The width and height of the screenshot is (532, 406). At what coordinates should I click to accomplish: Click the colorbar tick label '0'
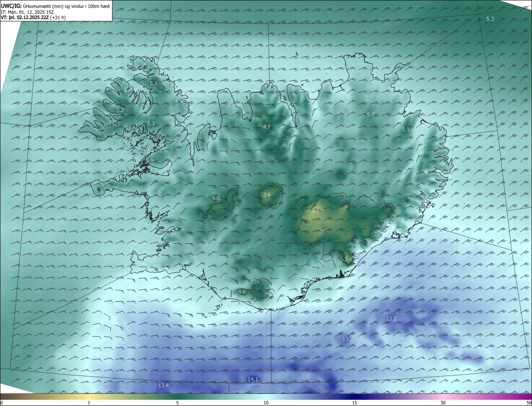pyautogui.click(x=2, y=403)
